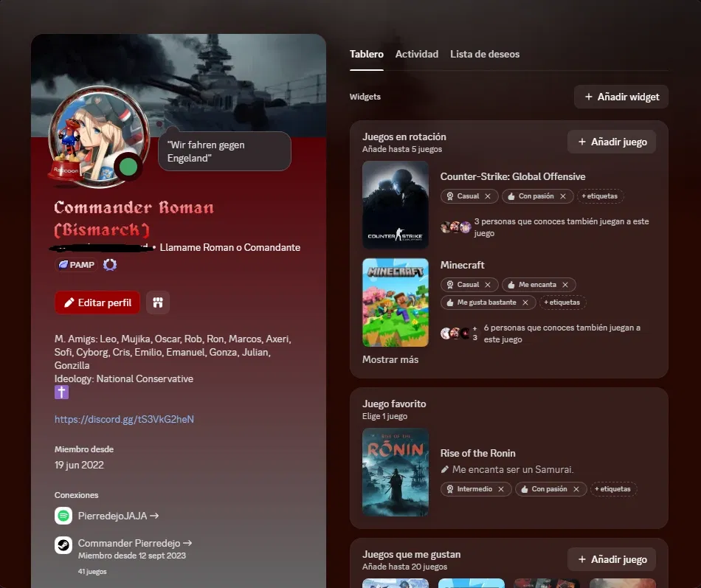Click the laurel wreath badge next to PAMP
Image resolution: width=701 pixels, height=588 pixels.
tap(110, 265)
